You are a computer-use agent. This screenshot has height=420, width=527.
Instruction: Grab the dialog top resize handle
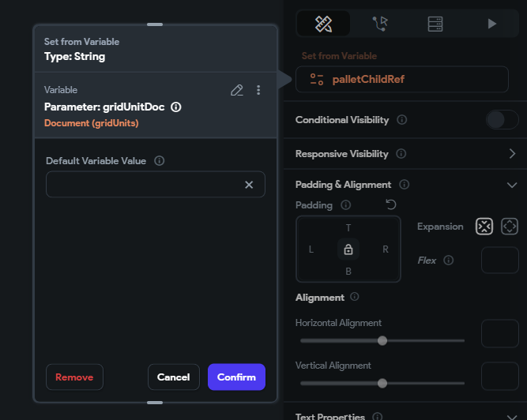(x=155, y=24)
